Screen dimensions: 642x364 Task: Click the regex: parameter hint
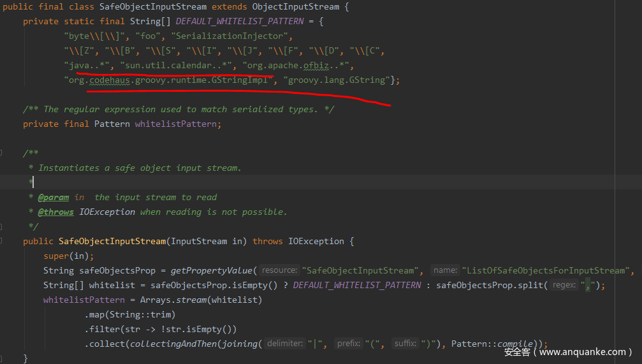click(x=564, y=285)
